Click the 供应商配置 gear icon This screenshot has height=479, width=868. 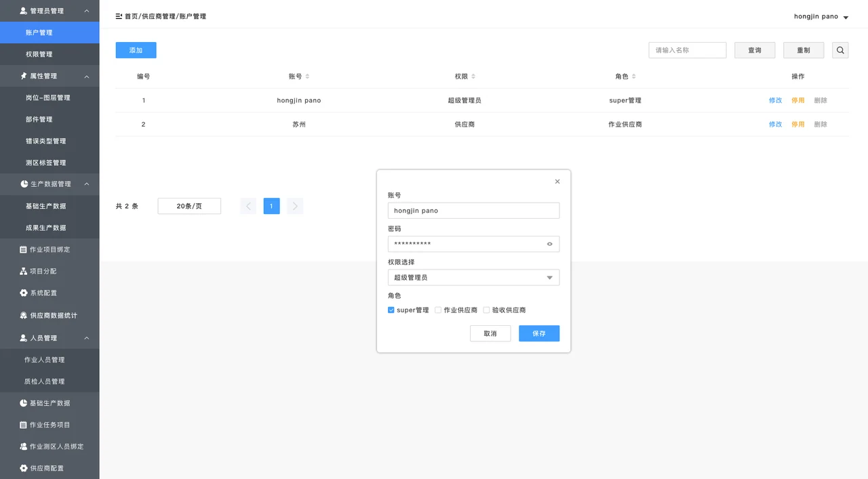click(x=24, y=468)
